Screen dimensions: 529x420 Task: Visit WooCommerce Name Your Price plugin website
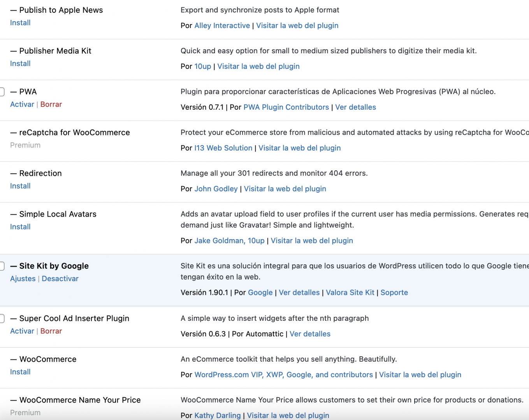tap(288, 415)
